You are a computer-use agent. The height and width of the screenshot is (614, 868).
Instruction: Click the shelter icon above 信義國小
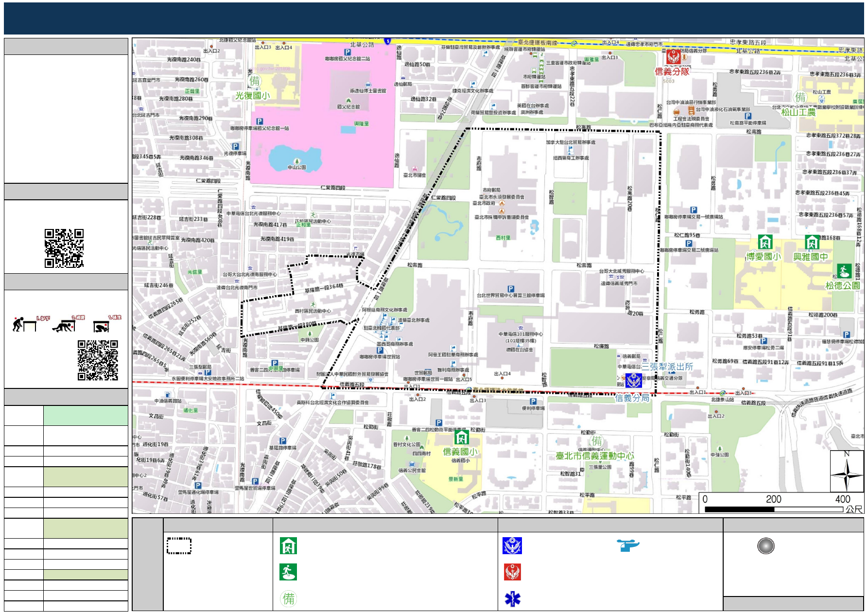(x=461, y=437)
